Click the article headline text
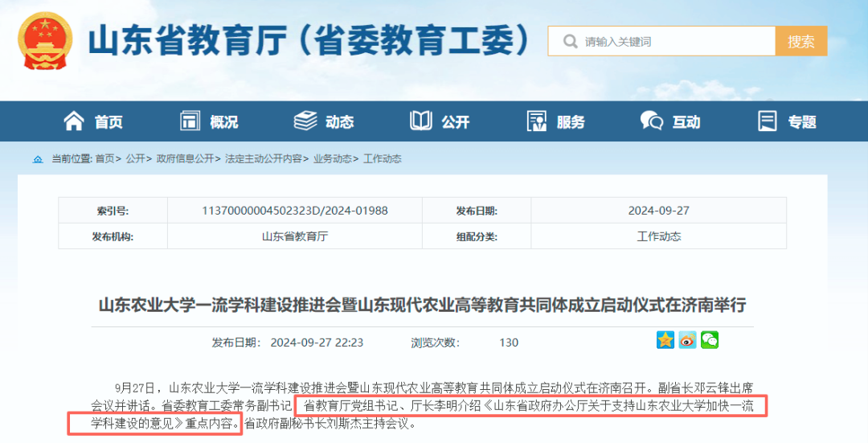 423,306
